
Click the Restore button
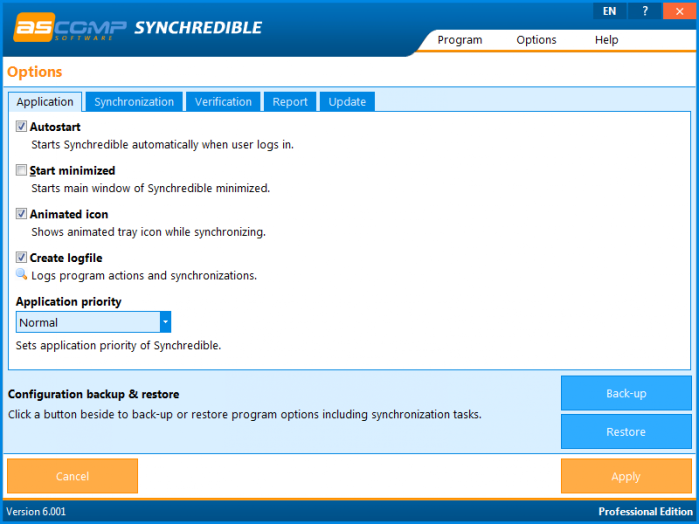tap(626, 431)
